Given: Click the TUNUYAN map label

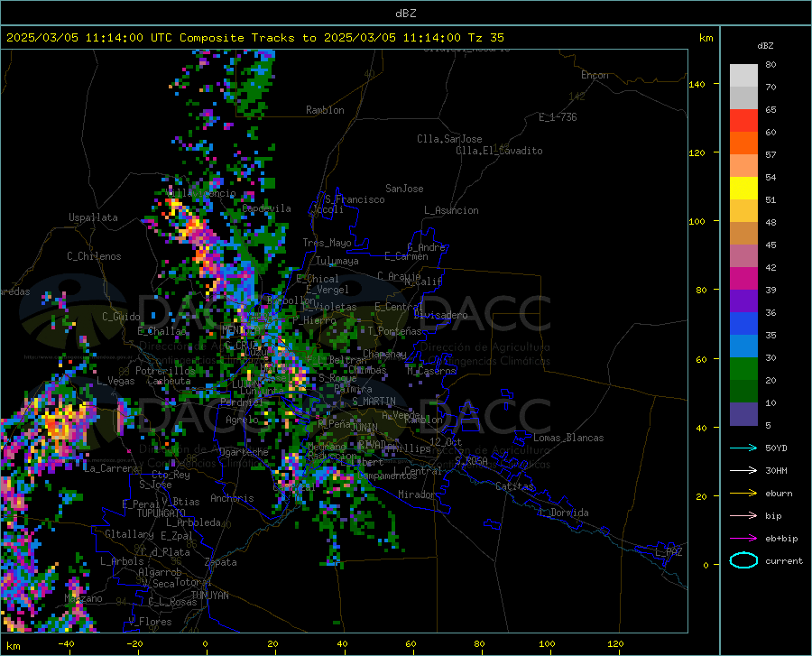Looking at the screenshot, I should tap(209, 596).
